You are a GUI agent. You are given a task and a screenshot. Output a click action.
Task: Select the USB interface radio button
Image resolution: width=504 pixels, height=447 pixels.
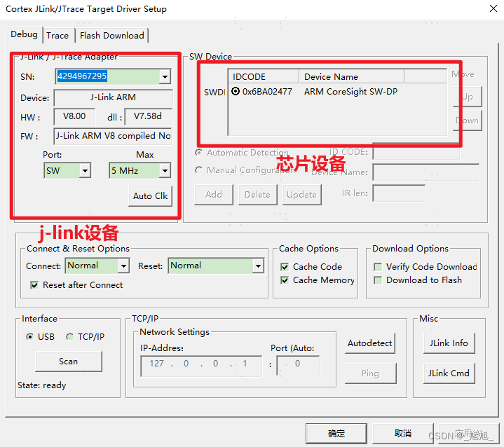(30, 337)
